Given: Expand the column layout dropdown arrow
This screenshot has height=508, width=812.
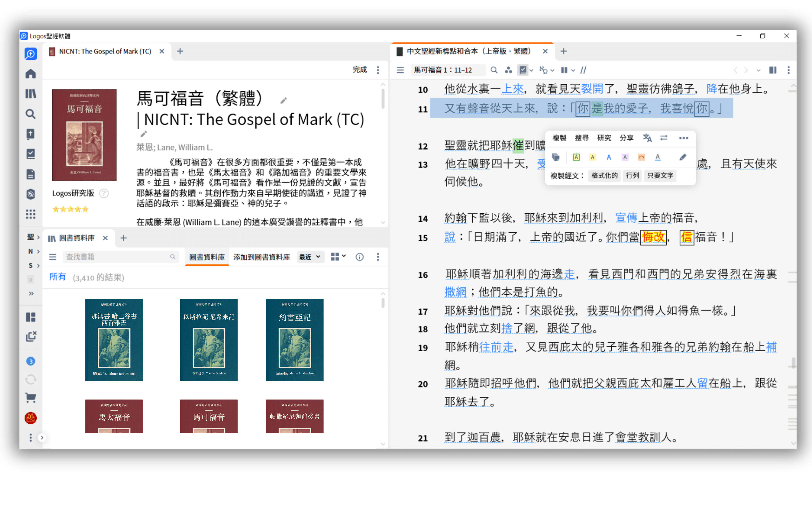Looking at the screenshot, I should point(573,70).
